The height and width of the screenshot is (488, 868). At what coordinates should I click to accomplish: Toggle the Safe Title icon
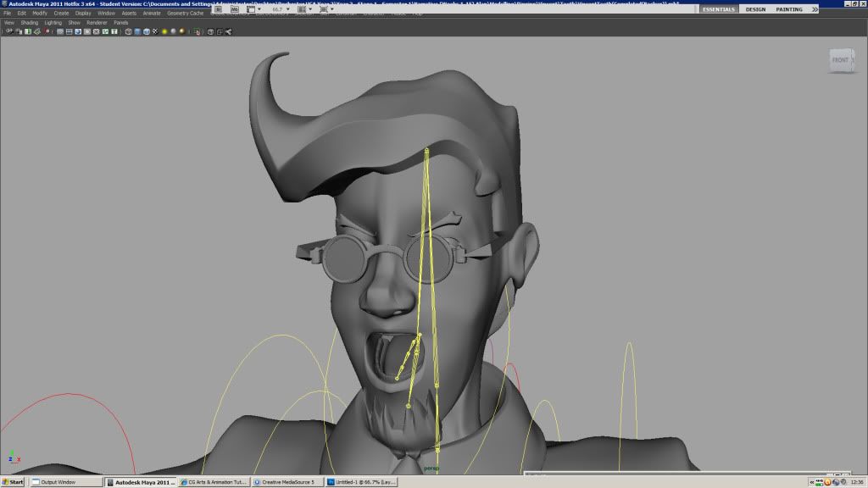click(x=114, y=31)
